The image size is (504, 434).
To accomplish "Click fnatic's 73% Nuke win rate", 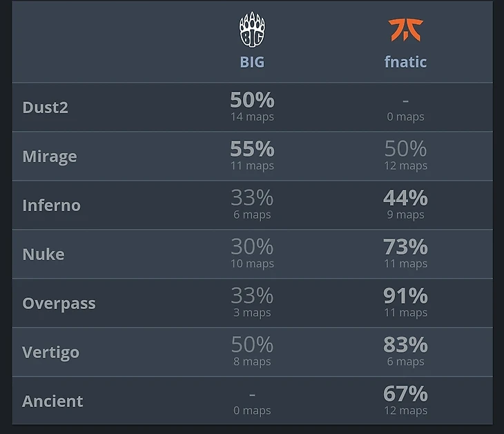I will pyautogui.click(x=406, y=247).
